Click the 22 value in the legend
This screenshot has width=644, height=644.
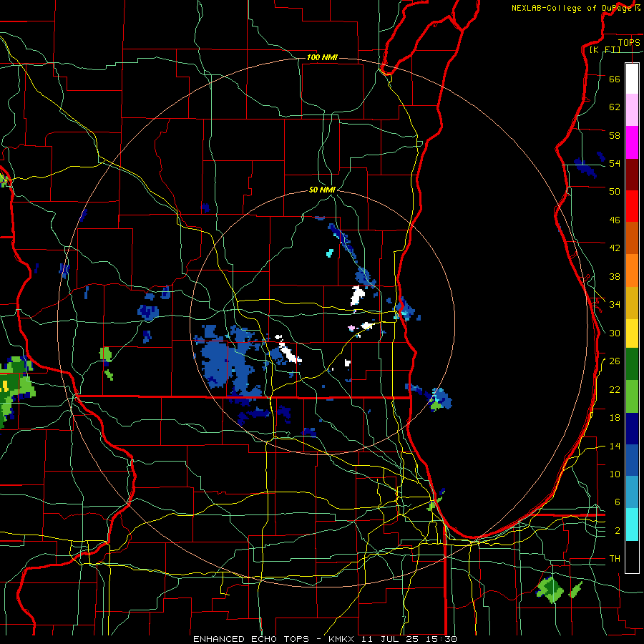coord(615,389)
